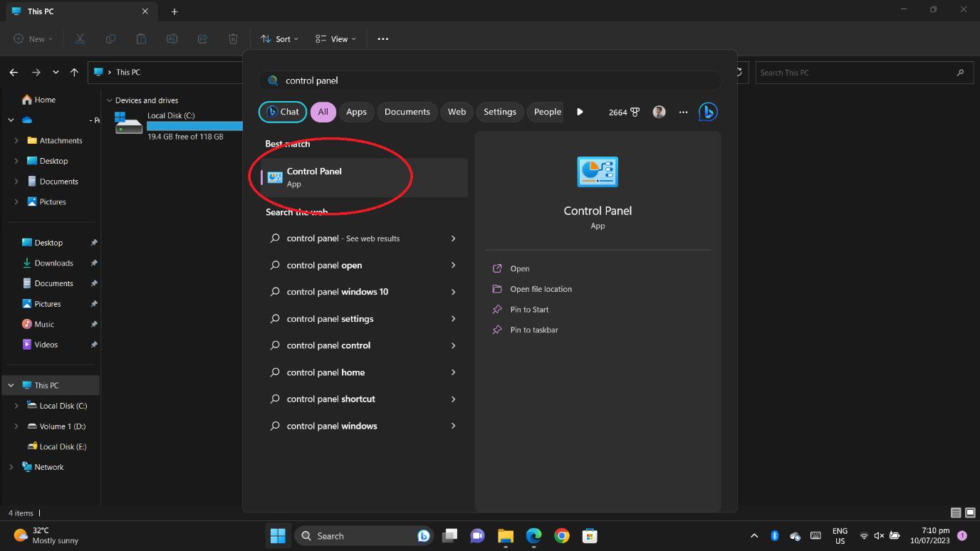Open Microsoft Teams chat from the taskbar
This screenshot has width=980, height=551.
pos(477,535)
